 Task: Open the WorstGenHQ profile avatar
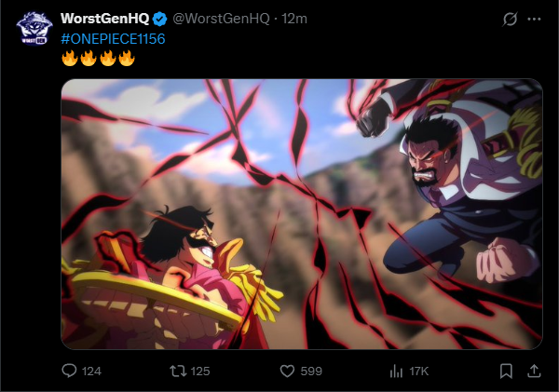click(34, 29)
